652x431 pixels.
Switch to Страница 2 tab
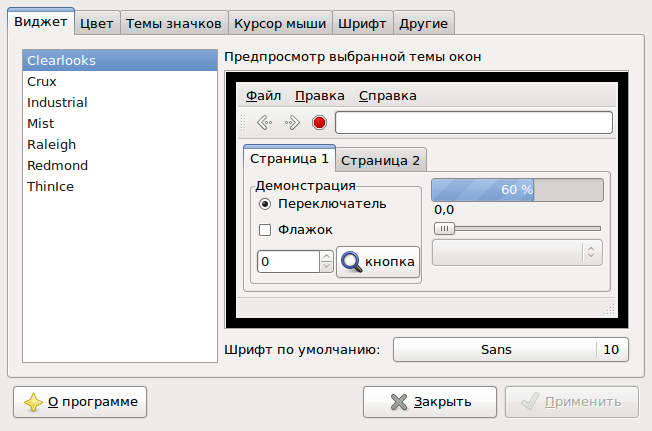380,160
